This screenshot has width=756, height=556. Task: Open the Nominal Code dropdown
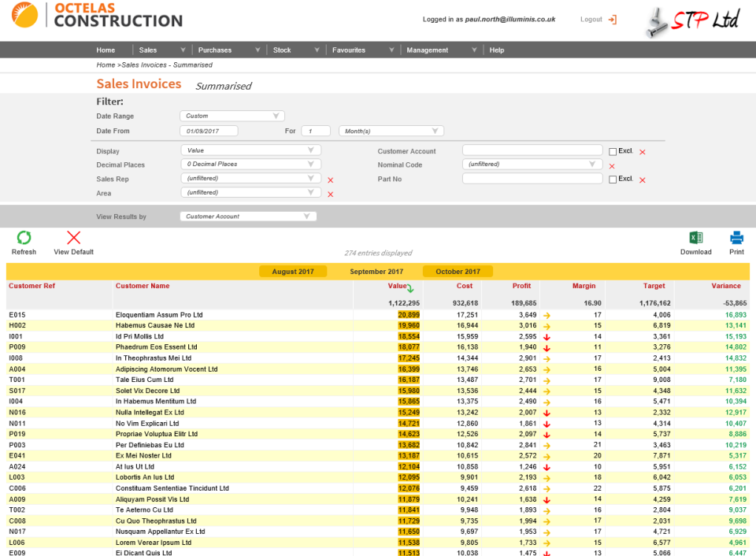point(532,164)
